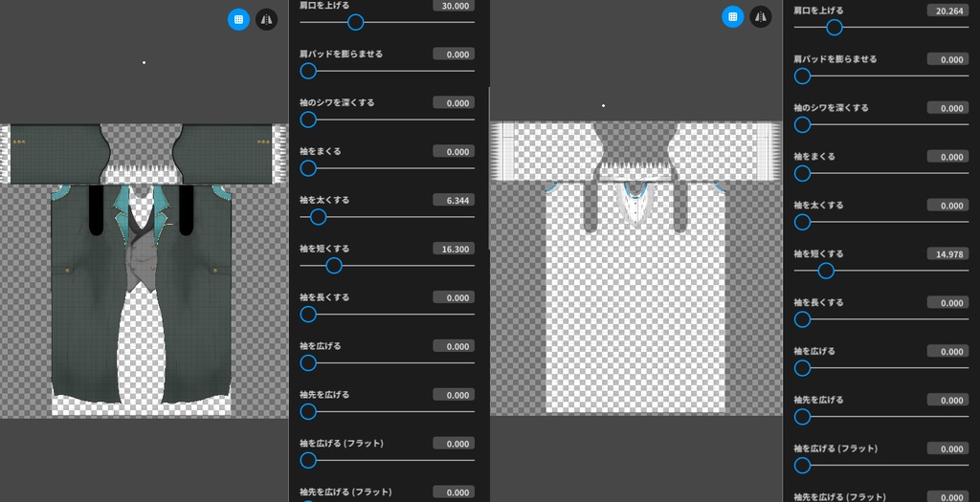
Task: Click 肩パッドを膨らませる slider handle in green coat panel
Action: (308, 71)
